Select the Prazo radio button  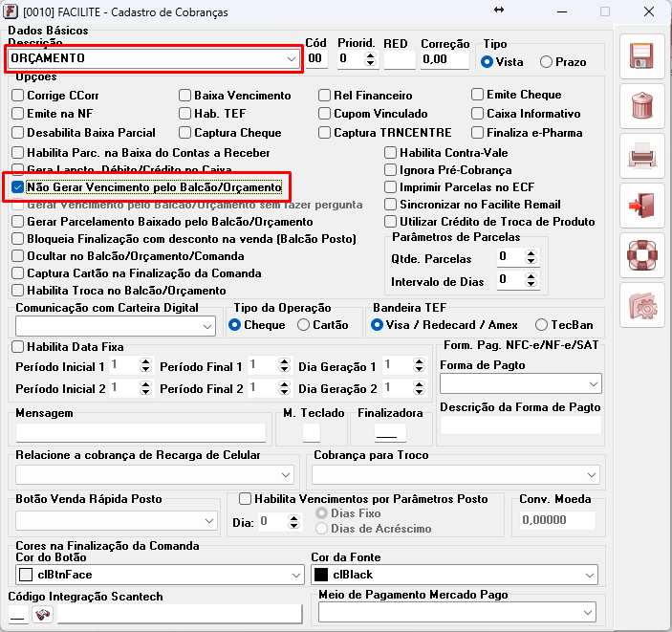[x=546, y=62]
